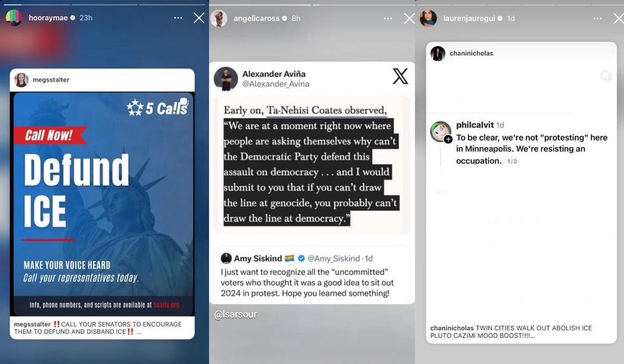The height and width of the screenshot is (364, 624).
Task: Open laurenjauregui story three-dot menu
Action: tap(597, 18)
